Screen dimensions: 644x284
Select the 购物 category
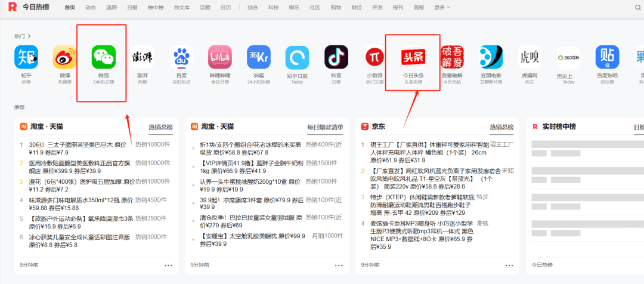click(x=336, y=7)
